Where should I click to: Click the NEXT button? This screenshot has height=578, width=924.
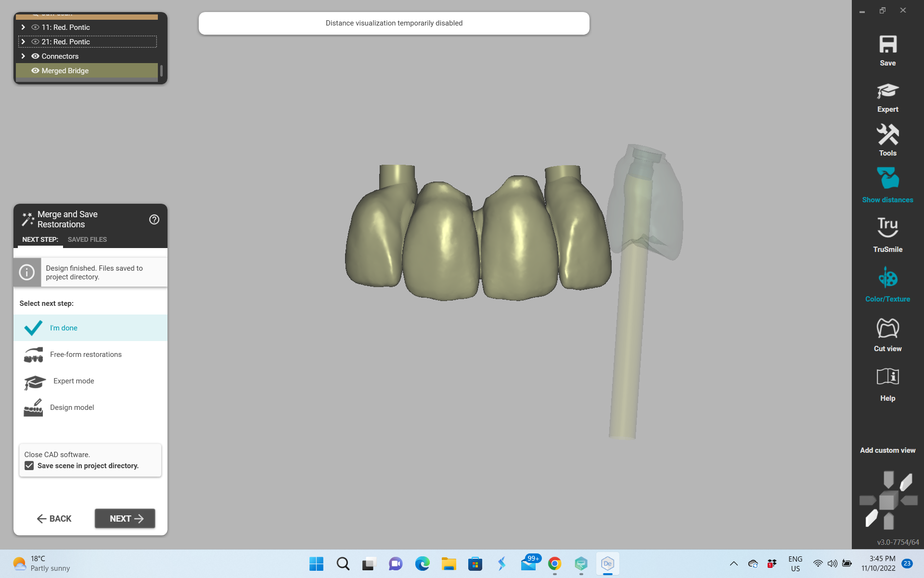[125, 519]
